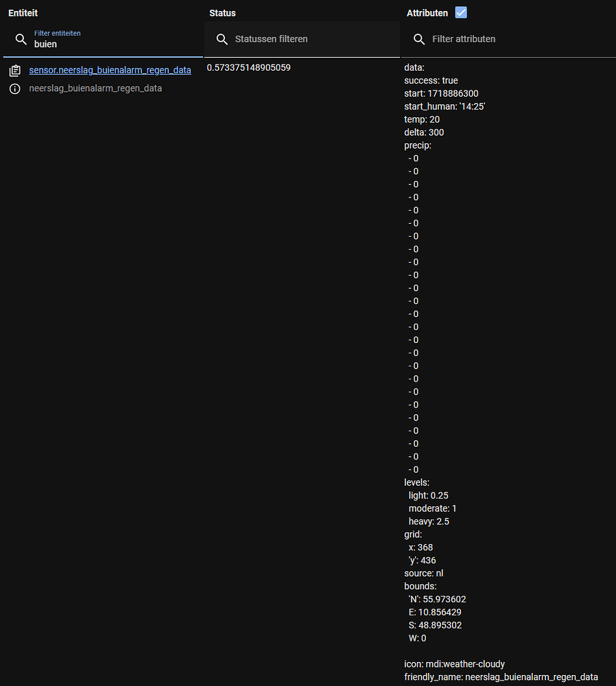Click the Status column header
The image size is (616, 686).
[222, 12]
